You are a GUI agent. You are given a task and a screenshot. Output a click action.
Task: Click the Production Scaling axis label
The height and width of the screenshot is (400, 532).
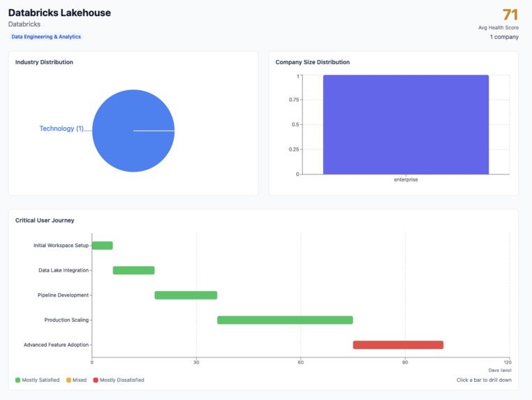(66, 320)
